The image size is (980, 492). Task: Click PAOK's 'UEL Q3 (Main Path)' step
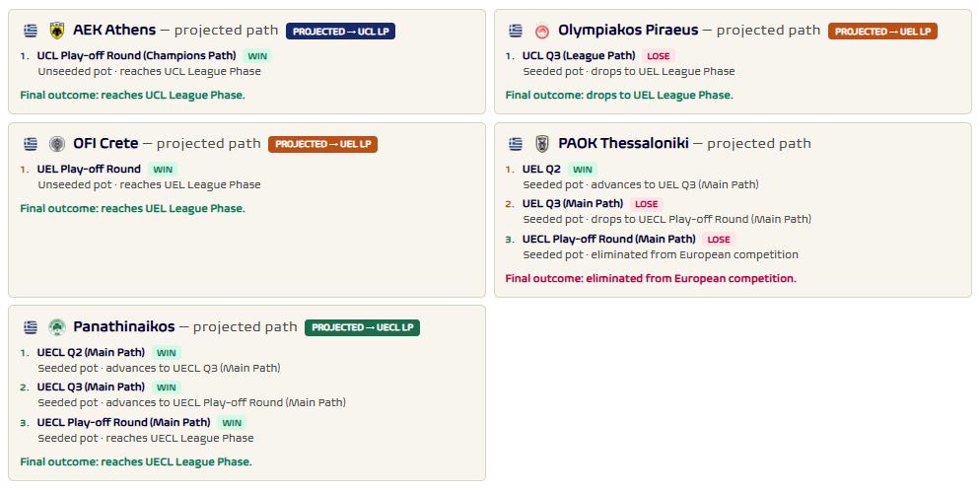(x=573, y=203)
